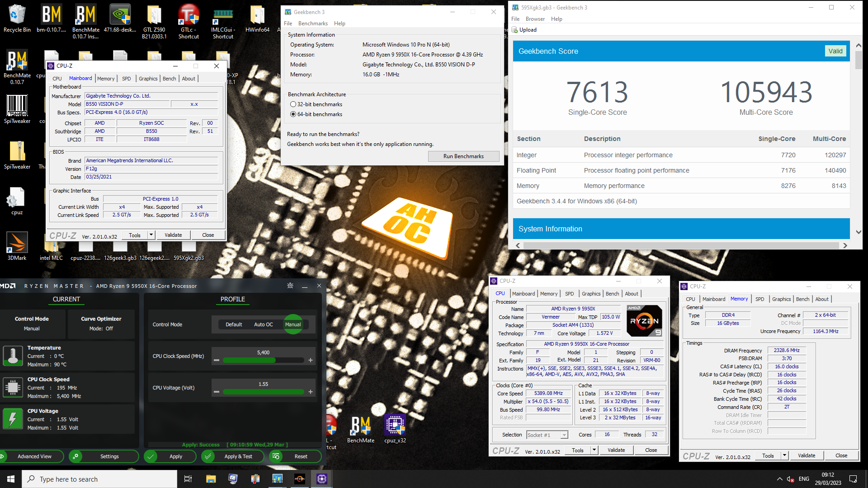Select 32-bit benchmarks radio button
This screenshot has height=488, width=868.
click(293, 104)
